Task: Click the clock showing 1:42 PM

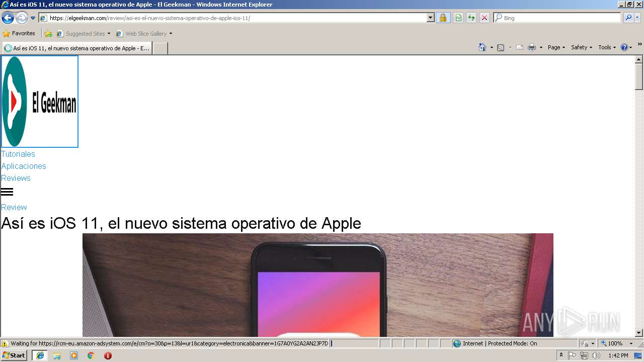Action: click(x=618, y=355)
